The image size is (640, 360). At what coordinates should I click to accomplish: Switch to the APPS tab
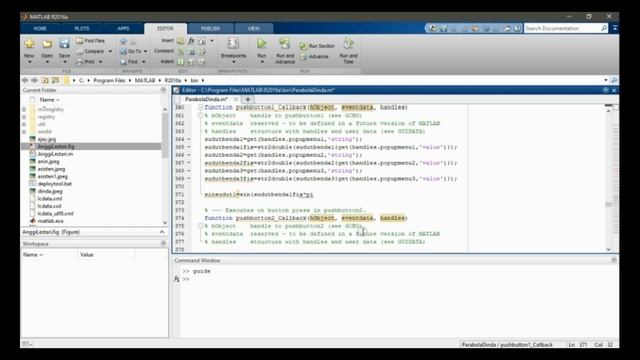click(x=123, y=29)
